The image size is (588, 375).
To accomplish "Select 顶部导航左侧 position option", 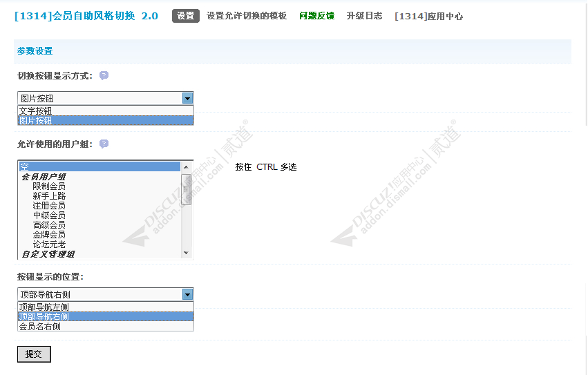I will click(x=106, y=307).
